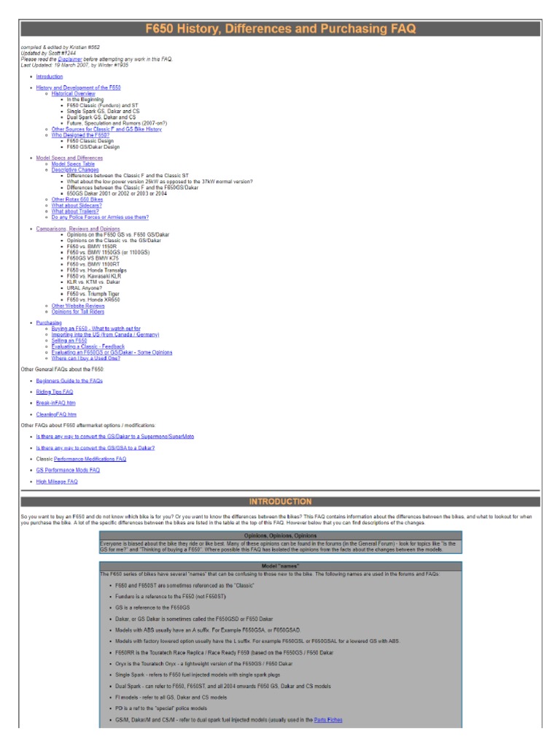Screen dimensions: 560x747
Task: Click 'Single Spark GS, Dakar and CS' entry
Action: [x=104, y=111]
